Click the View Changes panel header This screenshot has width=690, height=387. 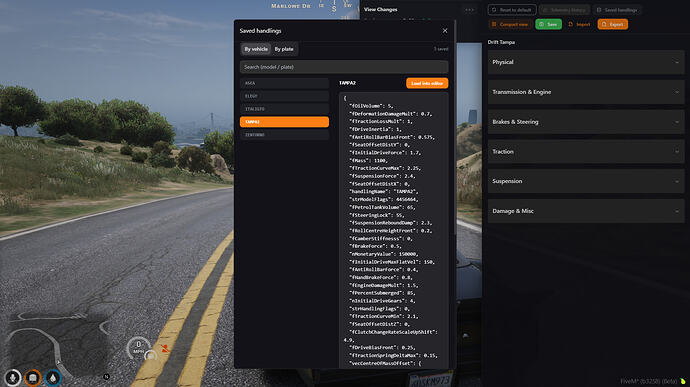[x=381, y=9]
